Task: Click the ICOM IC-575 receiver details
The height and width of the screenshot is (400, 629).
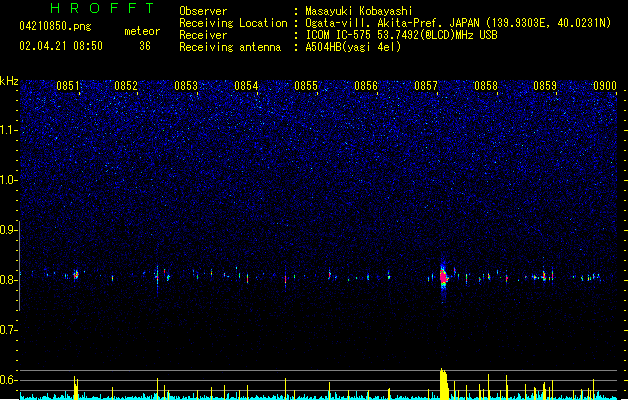Action: click(401, 35)
